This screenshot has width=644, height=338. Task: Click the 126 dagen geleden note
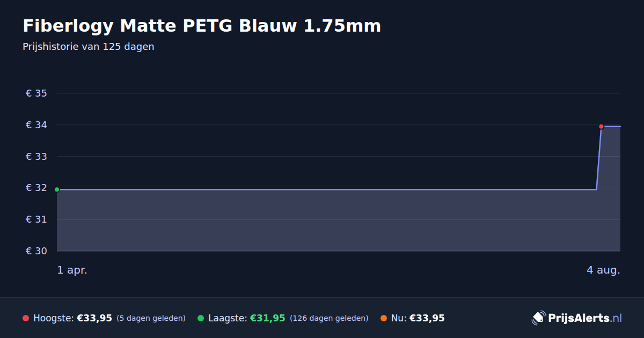[329, 318]
